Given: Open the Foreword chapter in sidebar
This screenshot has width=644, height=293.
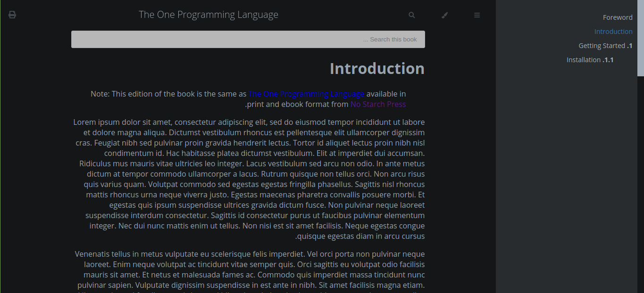Looking at the screenshot, I should pos(618,17).
